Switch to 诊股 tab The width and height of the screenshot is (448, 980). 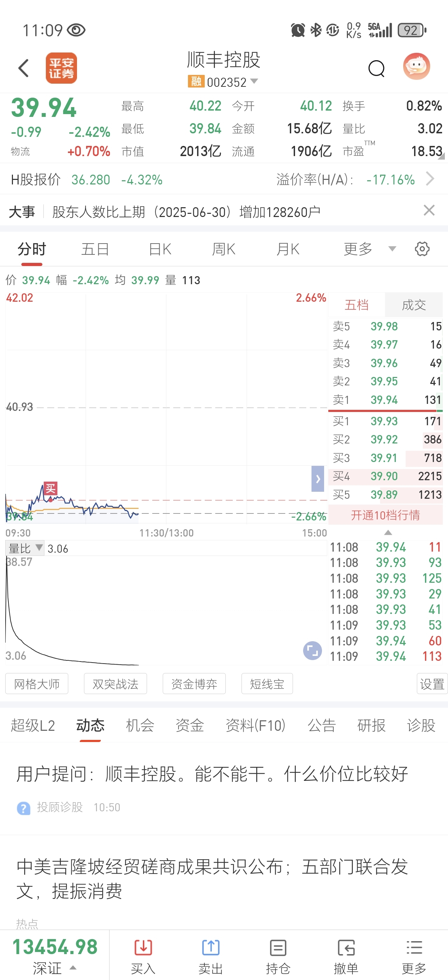(421, 725)
